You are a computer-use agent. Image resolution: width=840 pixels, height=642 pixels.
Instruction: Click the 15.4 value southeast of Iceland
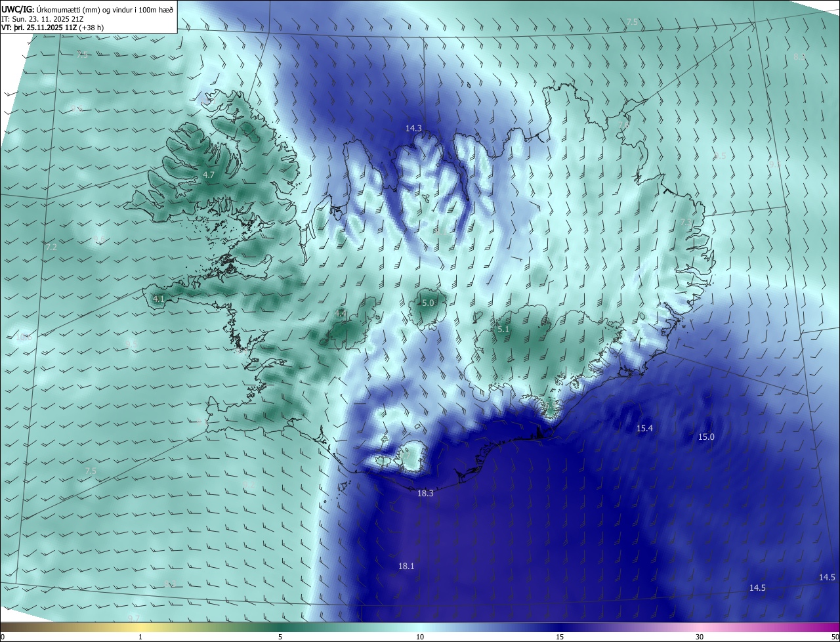pyautogui.click(x=645, y=429)
